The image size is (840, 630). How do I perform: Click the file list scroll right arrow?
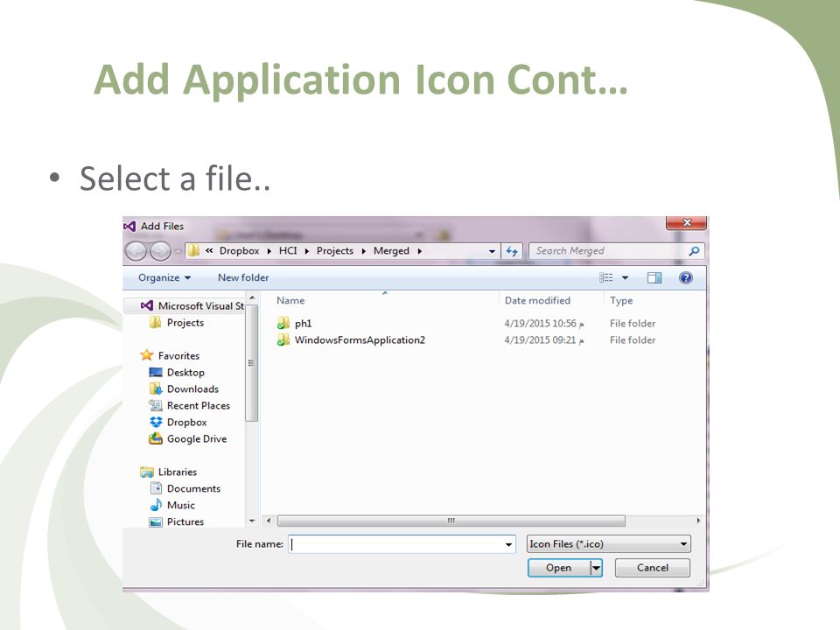(698, 521)
